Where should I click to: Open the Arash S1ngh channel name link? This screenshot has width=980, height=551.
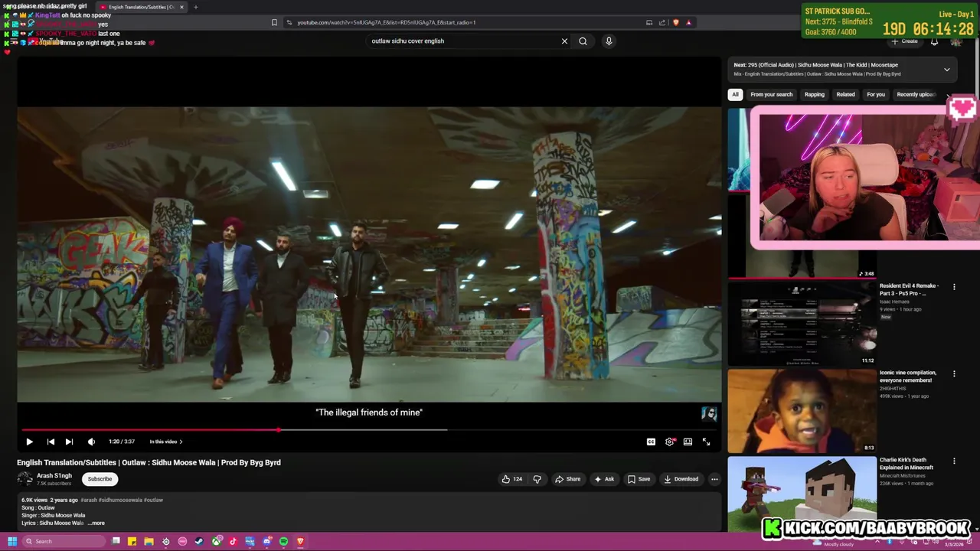[x=54, y=476]
